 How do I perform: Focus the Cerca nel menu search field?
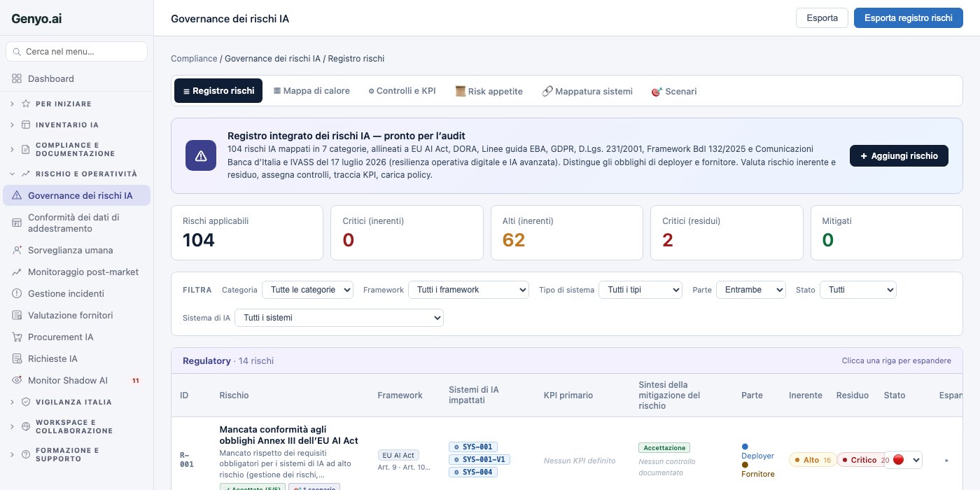click(x=76, y=52)
